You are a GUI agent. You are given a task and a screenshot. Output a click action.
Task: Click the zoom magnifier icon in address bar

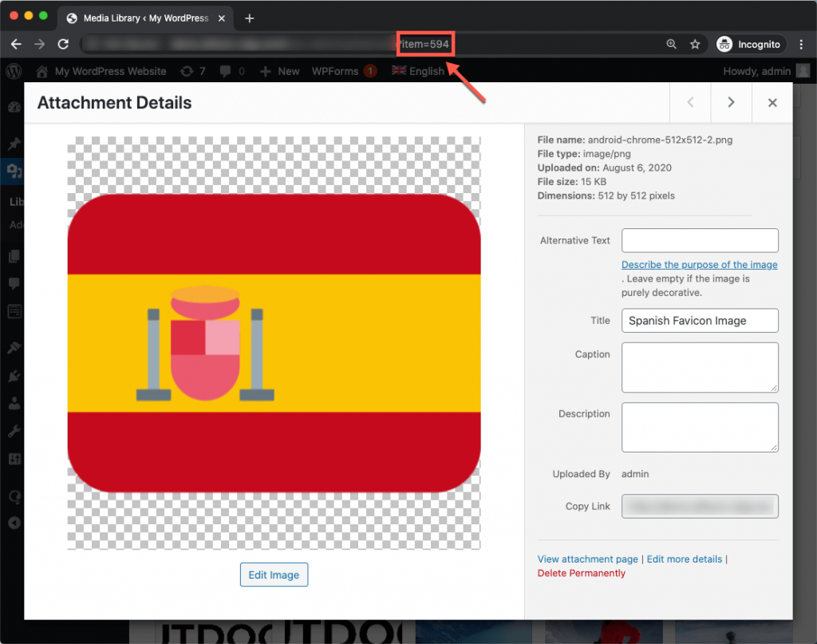click(672, 44)
